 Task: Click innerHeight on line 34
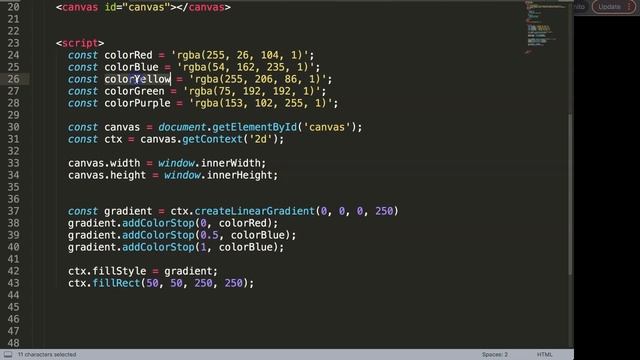pos(240,175)
